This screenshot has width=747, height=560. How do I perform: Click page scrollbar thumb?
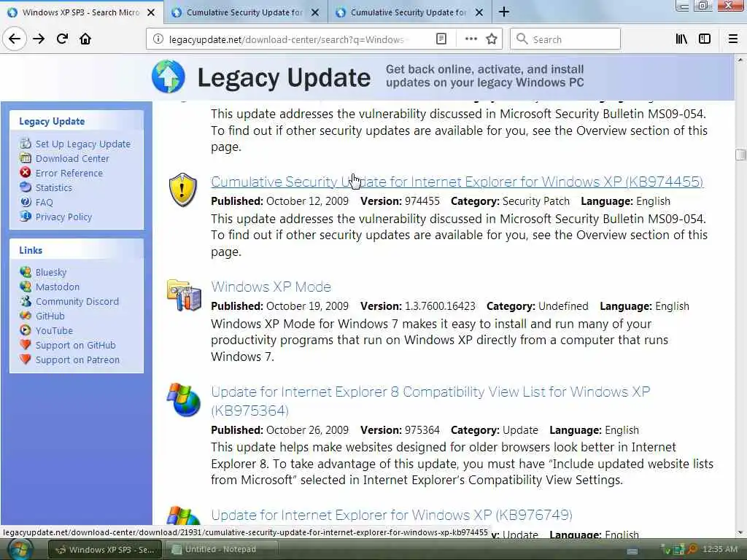[x=740, y=155]
